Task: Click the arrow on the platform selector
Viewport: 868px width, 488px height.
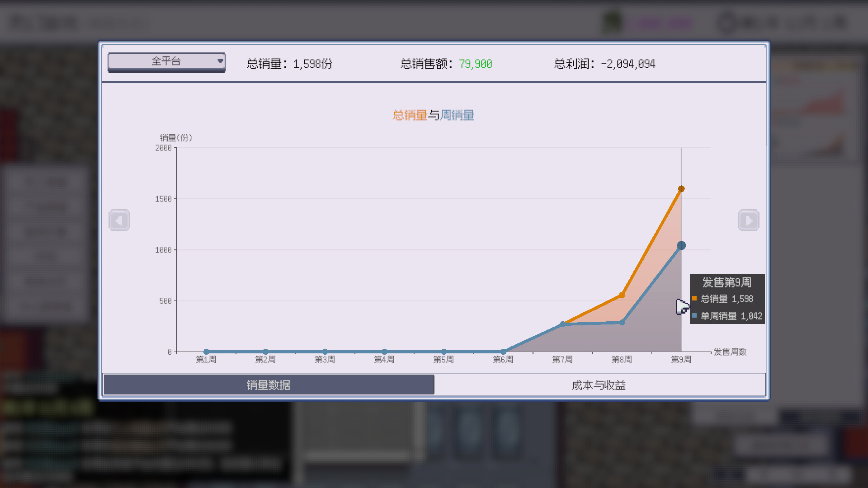Action: [x=220, y=61]
